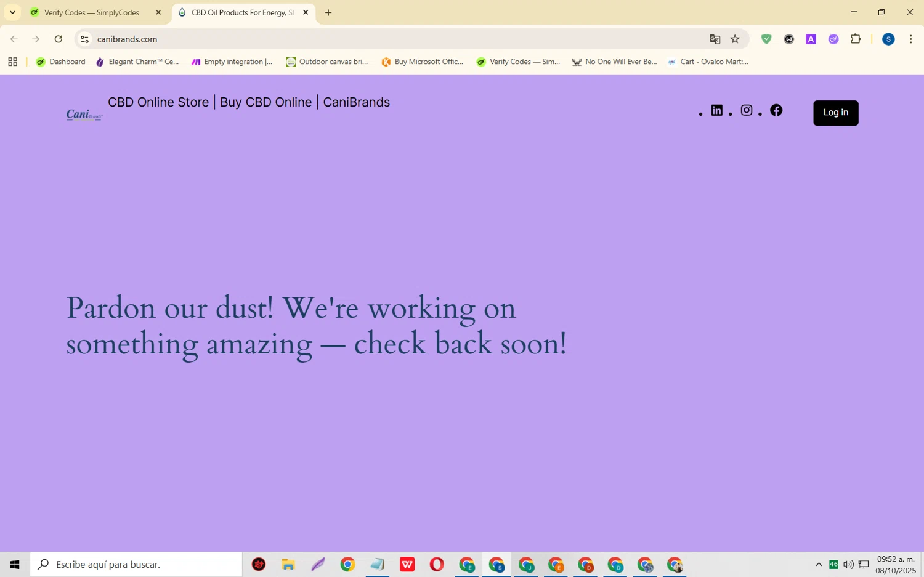Open the green shield adblocker extension

click(766, 39)
